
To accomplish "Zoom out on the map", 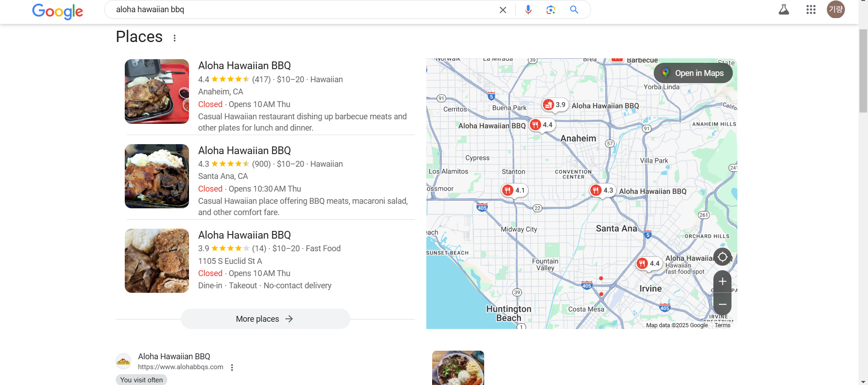I will coord(722,304).
